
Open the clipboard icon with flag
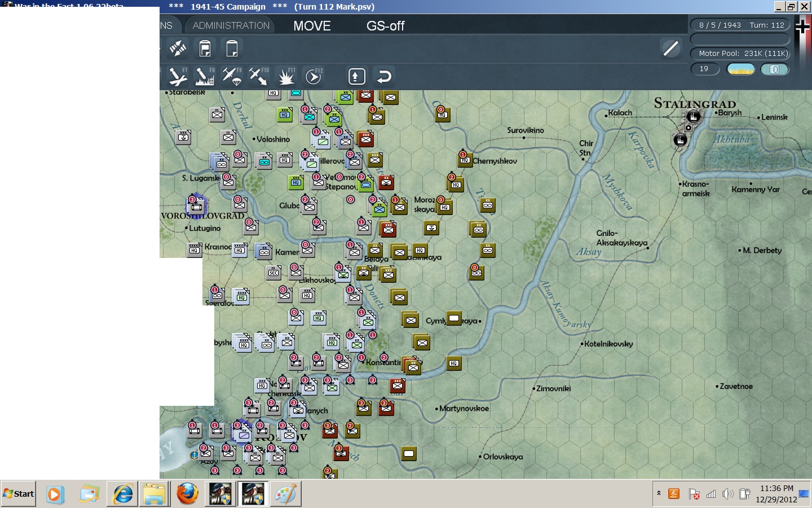(x=205, y=49)
